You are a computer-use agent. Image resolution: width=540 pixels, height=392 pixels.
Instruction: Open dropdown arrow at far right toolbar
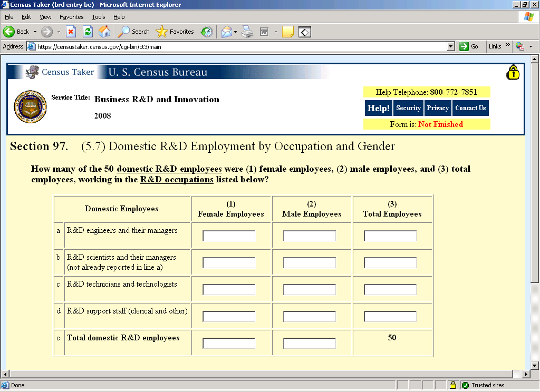[531, 46]
